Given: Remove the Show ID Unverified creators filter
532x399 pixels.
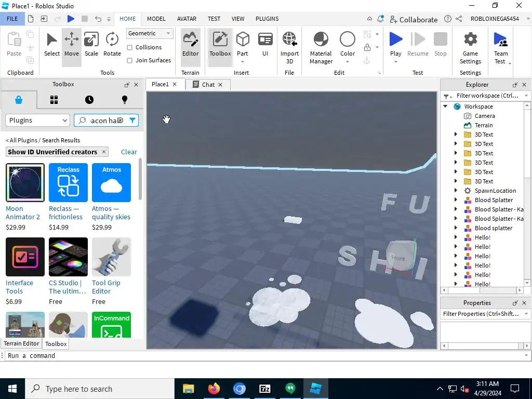Looking at the screenshot, I should tap(104, 152).
